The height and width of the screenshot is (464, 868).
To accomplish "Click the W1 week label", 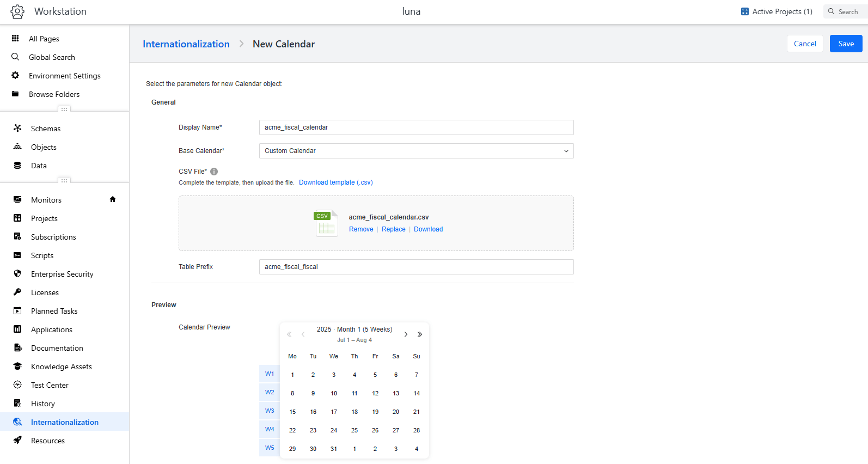I will (270, 374).
